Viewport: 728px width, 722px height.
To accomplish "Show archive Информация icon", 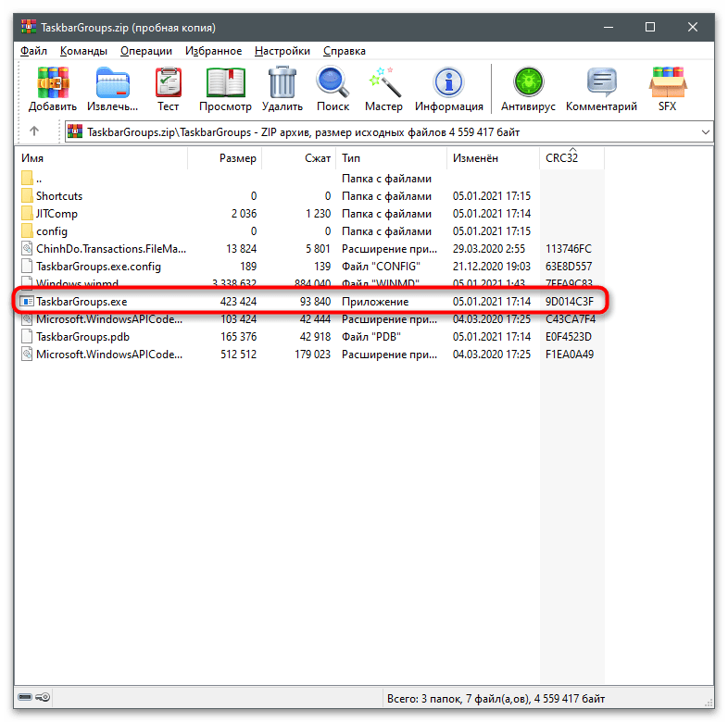I will (448, 82).
